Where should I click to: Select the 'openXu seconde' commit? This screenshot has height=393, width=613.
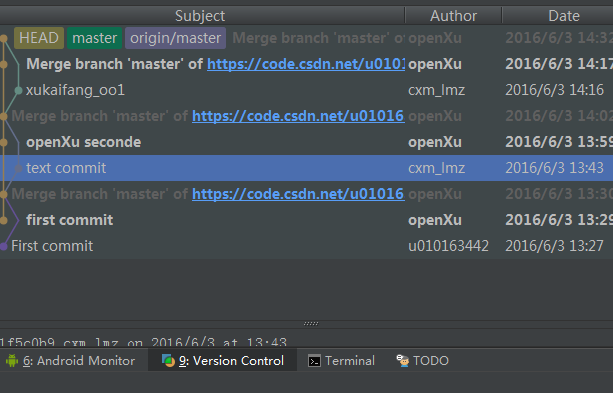point(306,142)
